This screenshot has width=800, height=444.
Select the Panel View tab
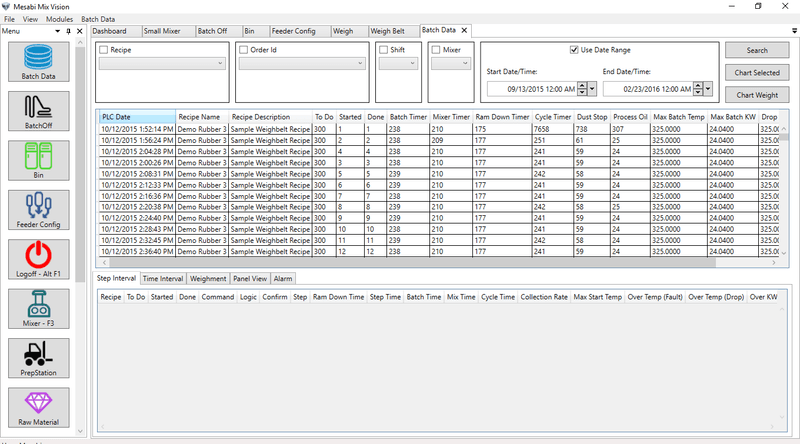[x=250, y=279]
